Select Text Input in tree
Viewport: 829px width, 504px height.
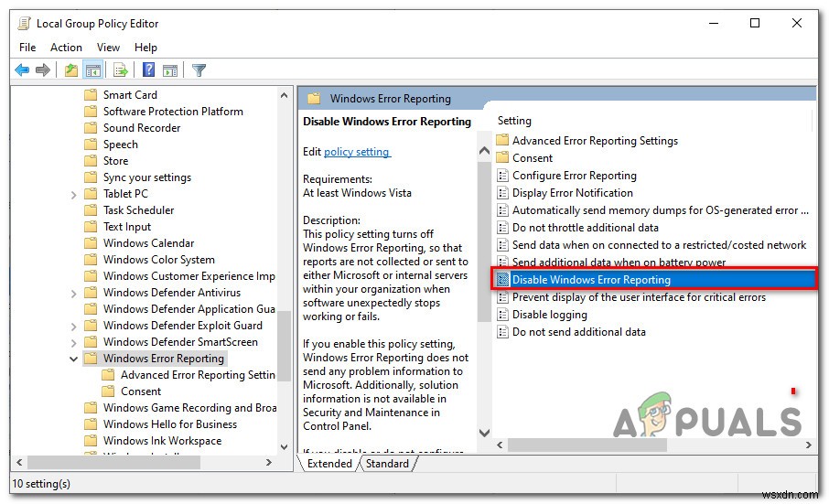point(127,227)
